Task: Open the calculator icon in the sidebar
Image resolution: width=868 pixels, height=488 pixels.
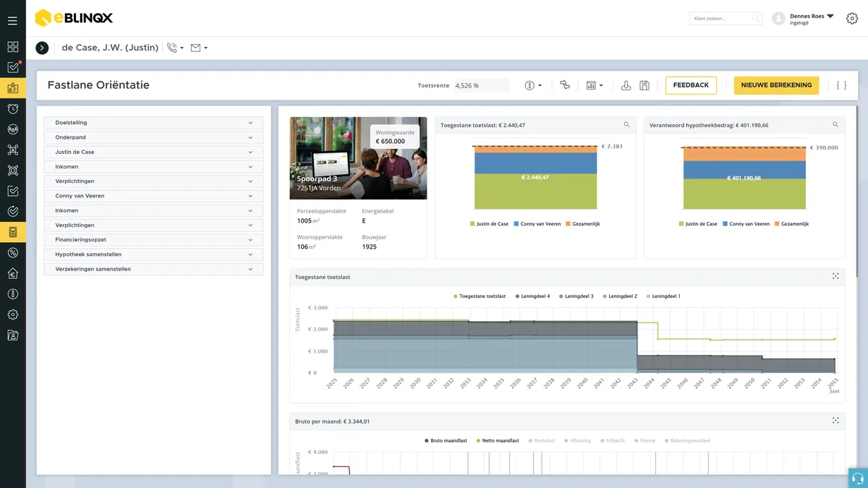Action: [13, 232]
